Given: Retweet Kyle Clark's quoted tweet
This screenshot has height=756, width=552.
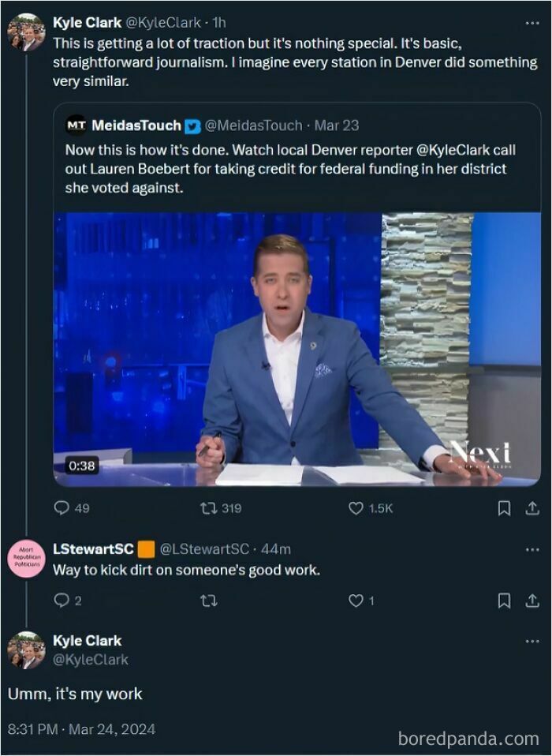Looking at the screenshot, I should [x=207, y=511].
